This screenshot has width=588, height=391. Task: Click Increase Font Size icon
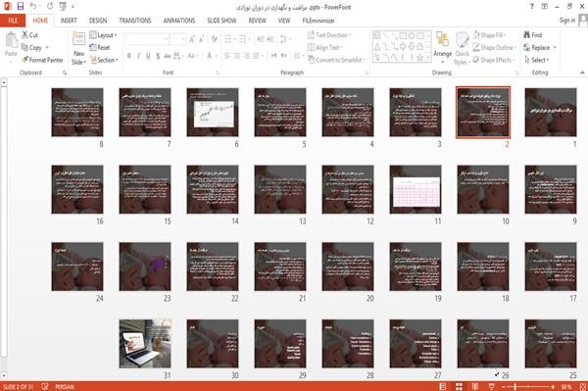pos(192,39)
